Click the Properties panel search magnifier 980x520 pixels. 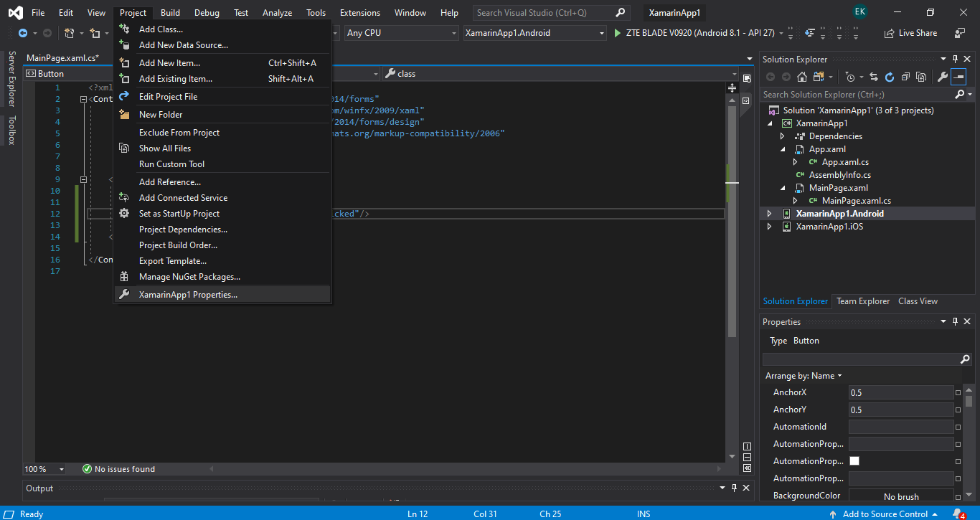point(966,359)
